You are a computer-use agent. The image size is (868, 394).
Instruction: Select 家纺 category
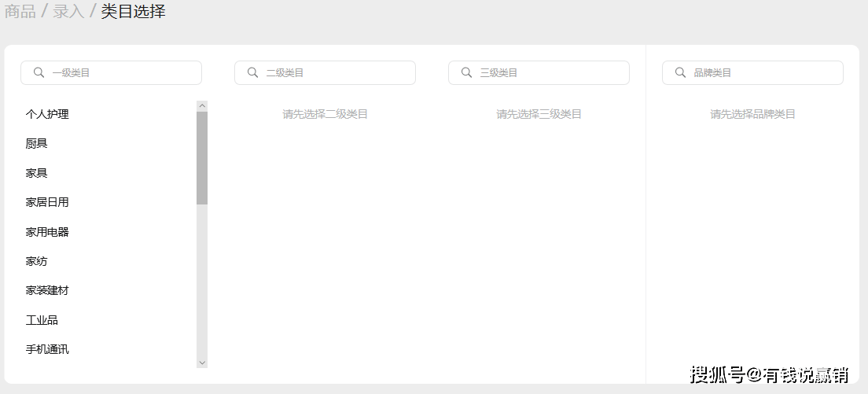click(37, 261)
